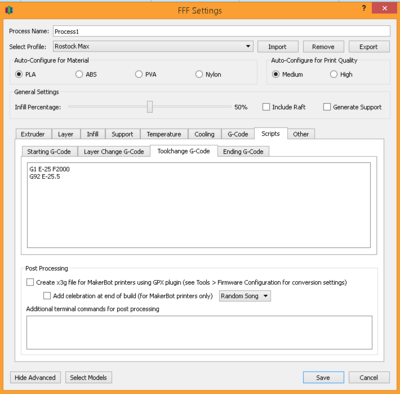Select the PVA material radio button
The image size is (400, 394).
[139, 74]
